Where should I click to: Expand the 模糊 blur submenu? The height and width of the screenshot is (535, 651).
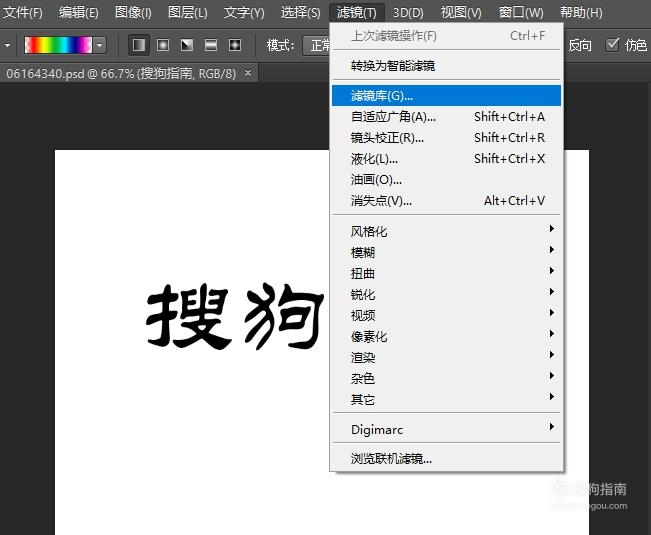pyautogui.click(x=446, y=252)
